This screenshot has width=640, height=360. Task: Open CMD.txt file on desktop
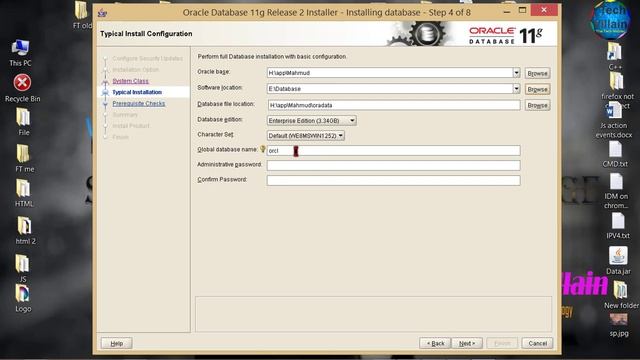615,154
